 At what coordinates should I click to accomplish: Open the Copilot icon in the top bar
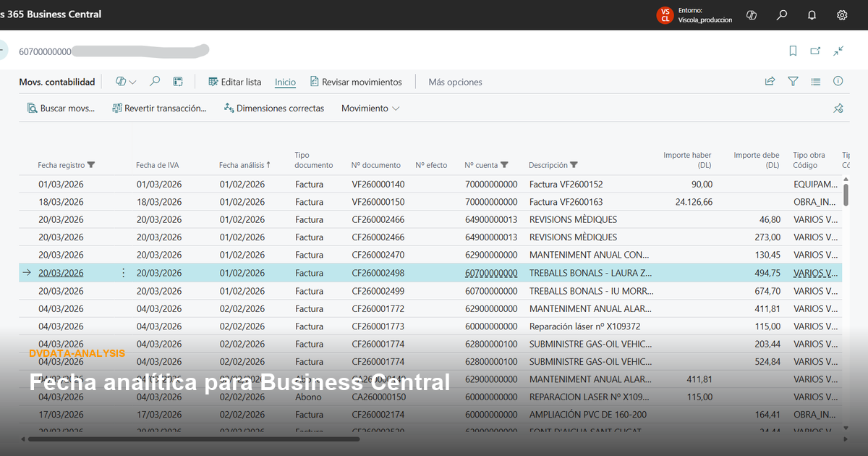point(752,14)
